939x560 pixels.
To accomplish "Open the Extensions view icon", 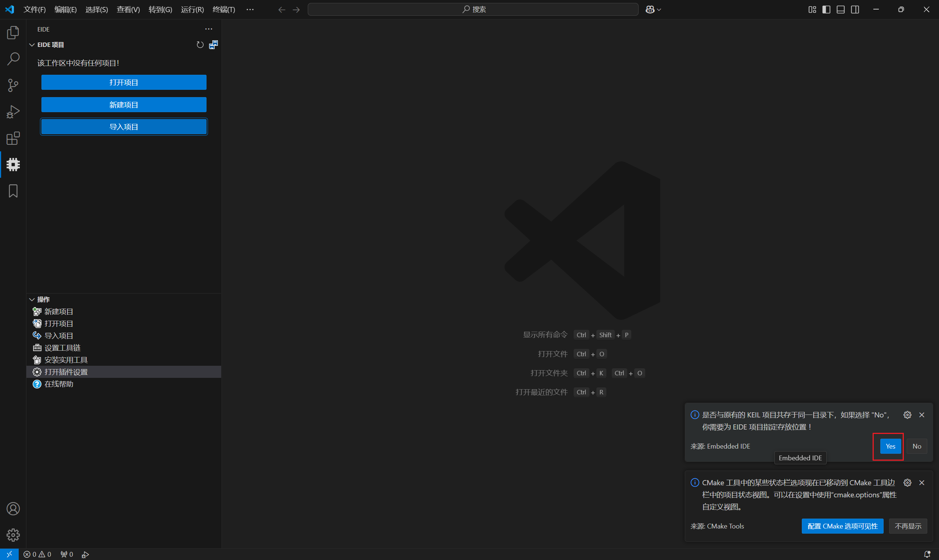I will pyautogui.click(x=13, y=139).
